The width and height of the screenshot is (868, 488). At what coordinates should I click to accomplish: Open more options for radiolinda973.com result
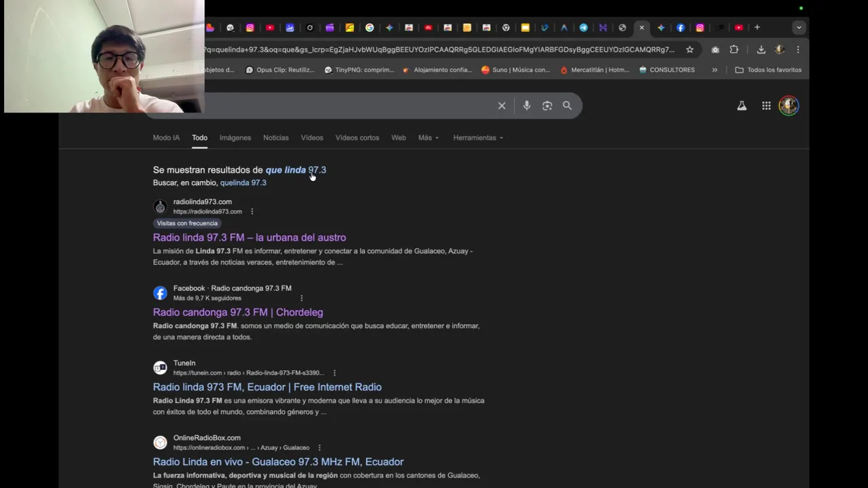[x=252, y=211]
